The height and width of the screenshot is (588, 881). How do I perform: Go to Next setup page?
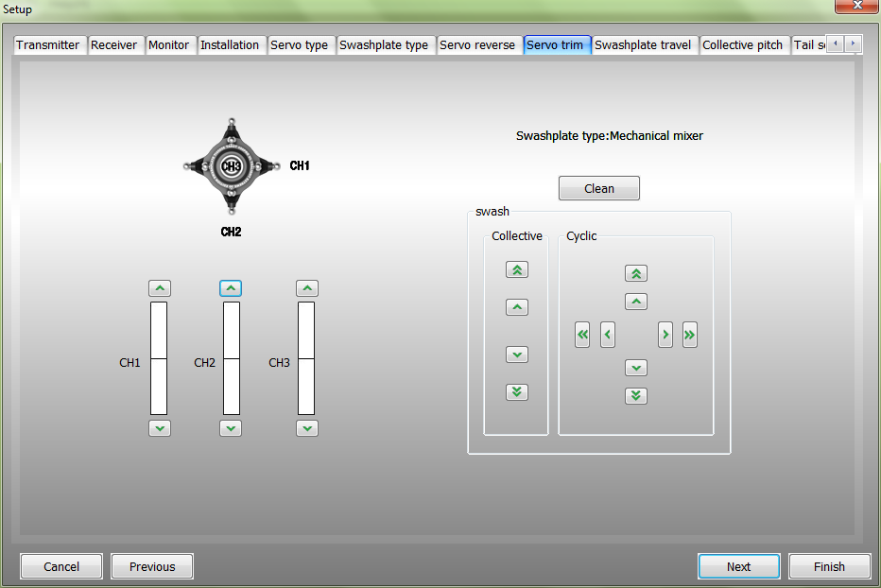click(x=738, y=566)
